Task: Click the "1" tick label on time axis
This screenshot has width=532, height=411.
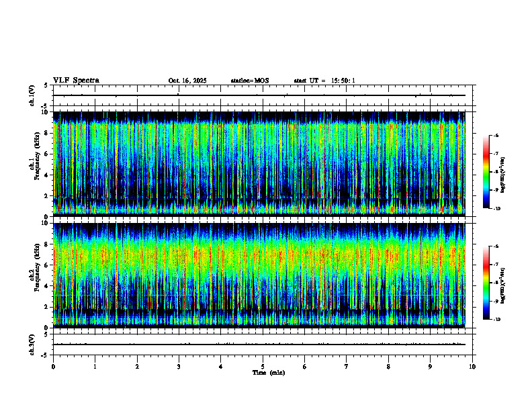Action: tap(95, 367)
